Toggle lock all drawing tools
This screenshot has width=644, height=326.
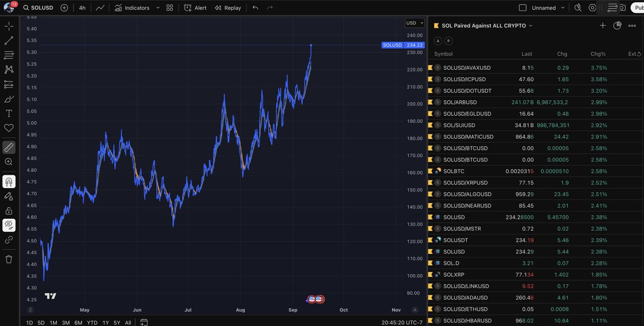point(9,211)
